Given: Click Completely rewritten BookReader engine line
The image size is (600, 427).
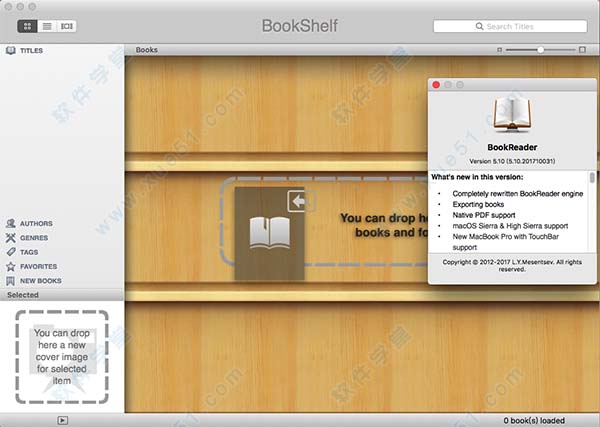Looking at the screenshot, I should pyautogui.click(x=518, y=194).
